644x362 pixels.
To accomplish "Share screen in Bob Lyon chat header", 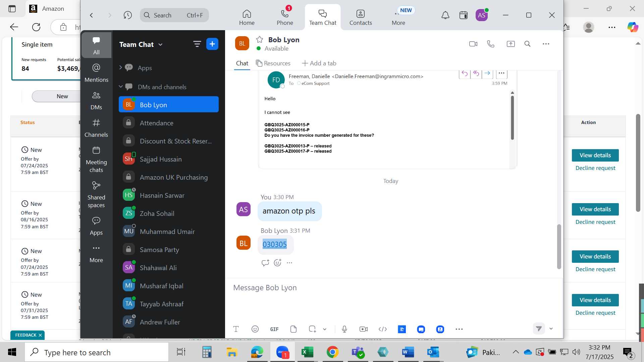I will [511, 44].
